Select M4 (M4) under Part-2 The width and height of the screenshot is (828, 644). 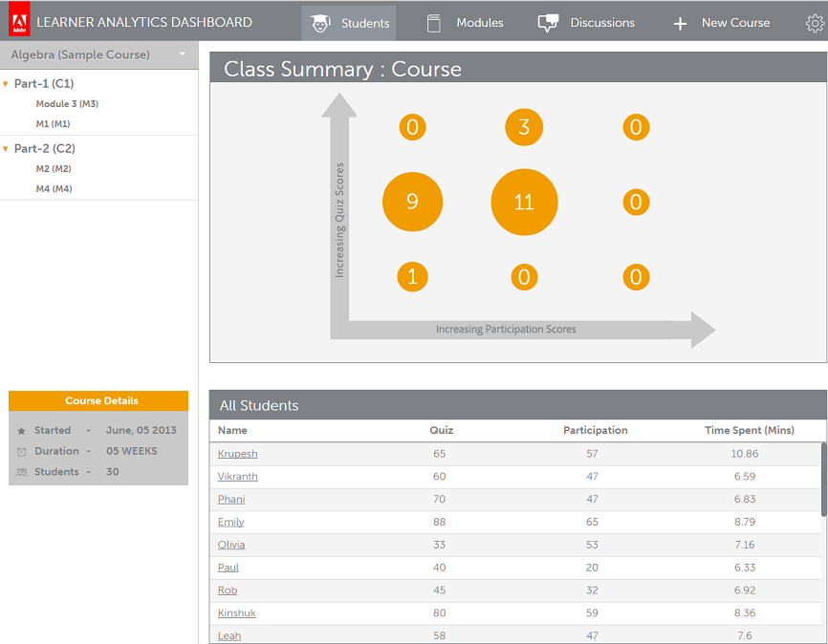tap(54, 189)
